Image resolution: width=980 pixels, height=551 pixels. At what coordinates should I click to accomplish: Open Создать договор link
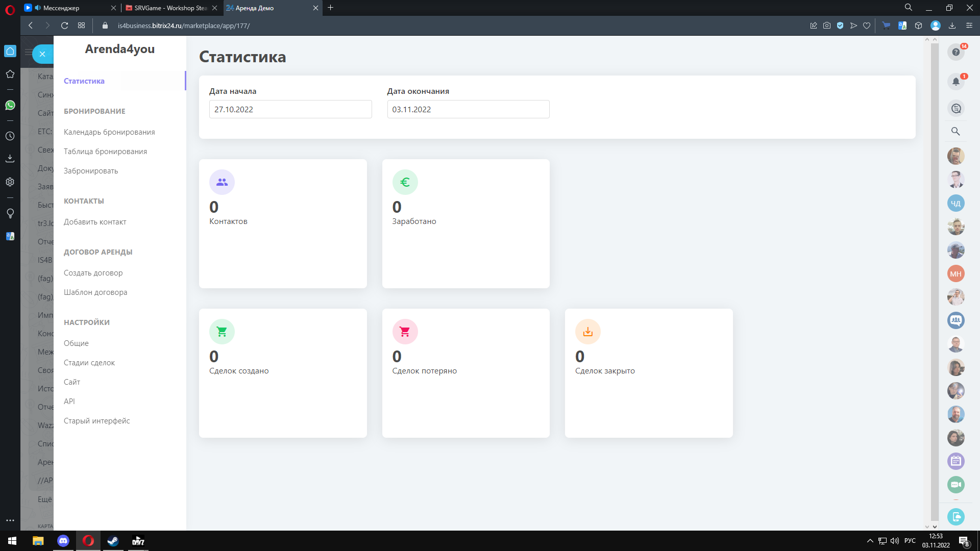tap(93, 273)
